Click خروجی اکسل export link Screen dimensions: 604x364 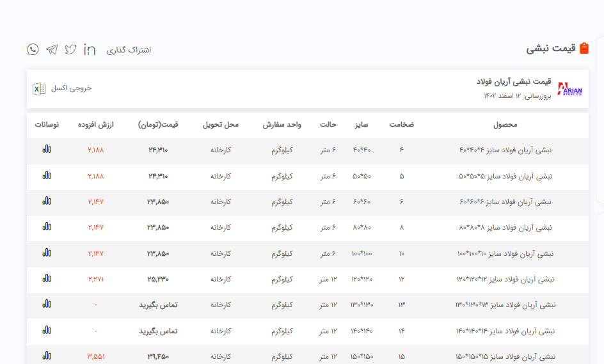tap(72, 88)
